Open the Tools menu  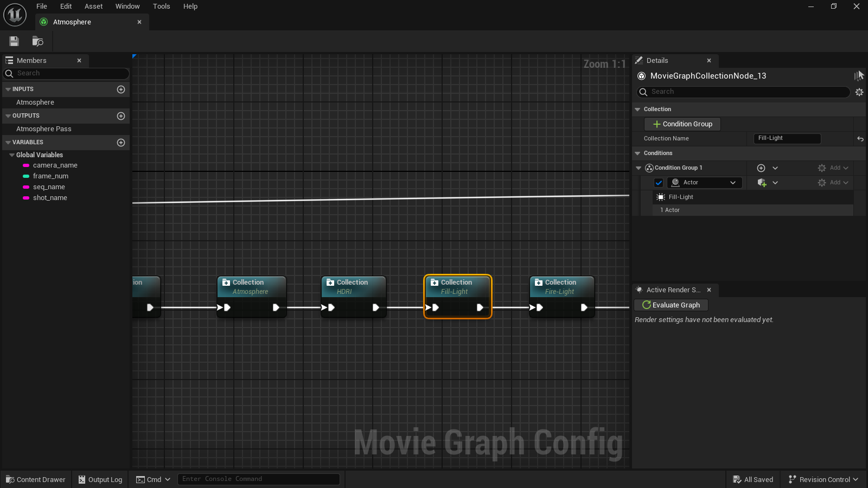tap(161, 7)
